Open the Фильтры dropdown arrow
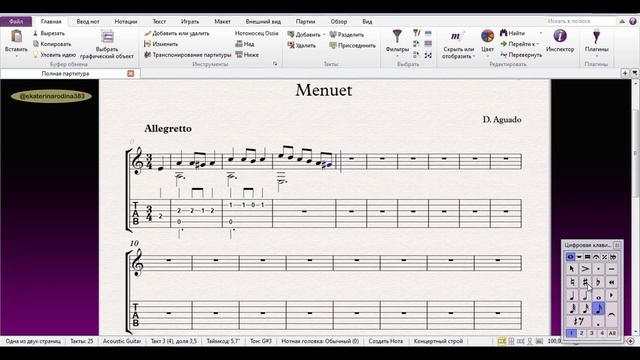 point(397,56)
